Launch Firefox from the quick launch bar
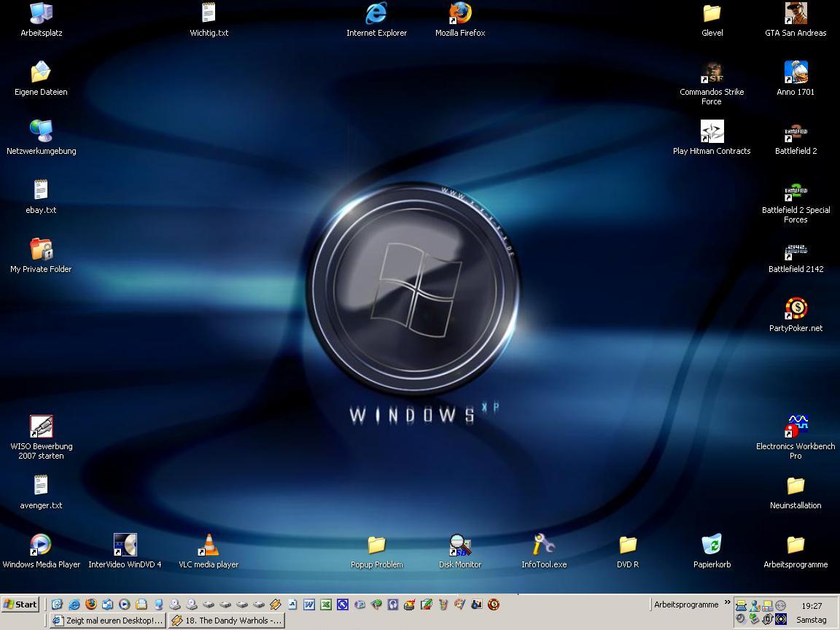Image resolution: width=840 pixels, height=630 pixels. [x=91, y=604]
